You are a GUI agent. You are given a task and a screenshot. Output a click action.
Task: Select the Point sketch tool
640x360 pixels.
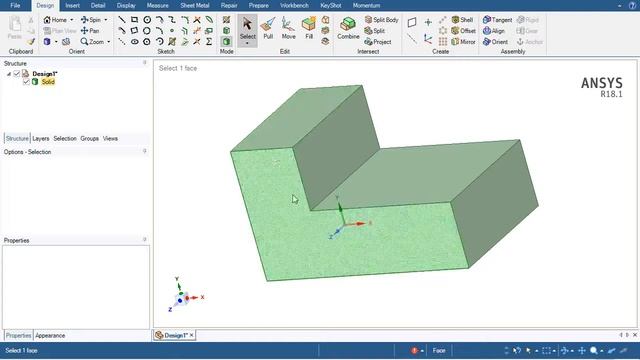[172, 31]
